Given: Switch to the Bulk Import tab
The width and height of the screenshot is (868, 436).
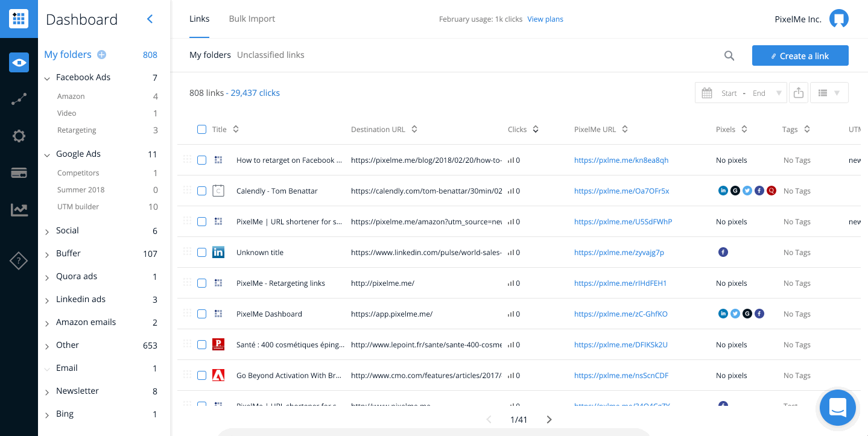Looking at the screenshot, I should click(x=252, y=19).
